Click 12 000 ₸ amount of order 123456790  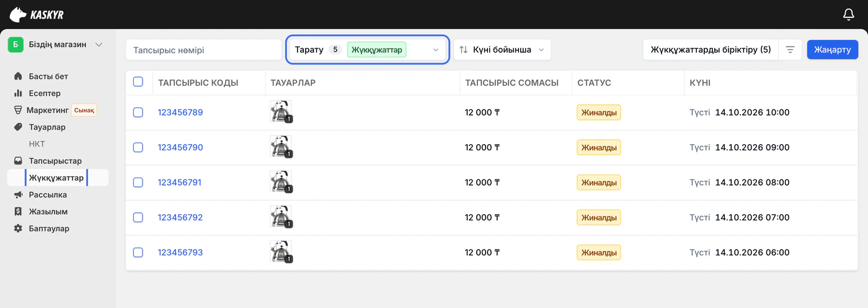point(482,147)
